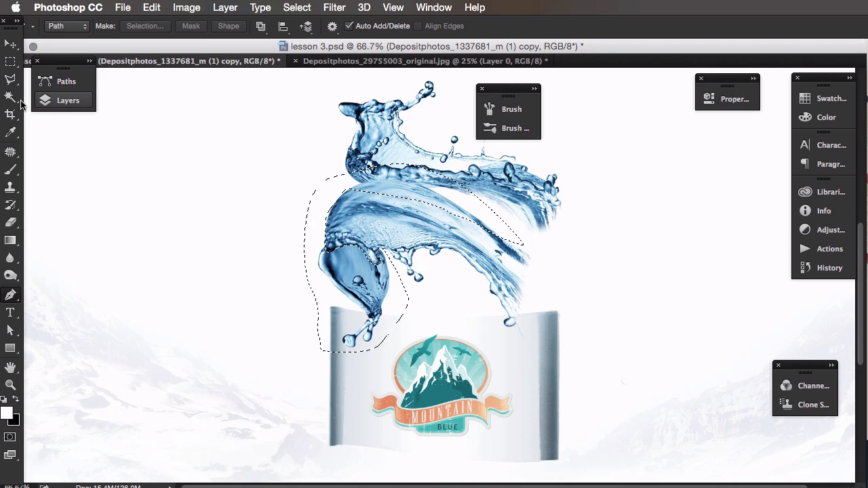Open the Path mode dropdown

click(67, 26)
